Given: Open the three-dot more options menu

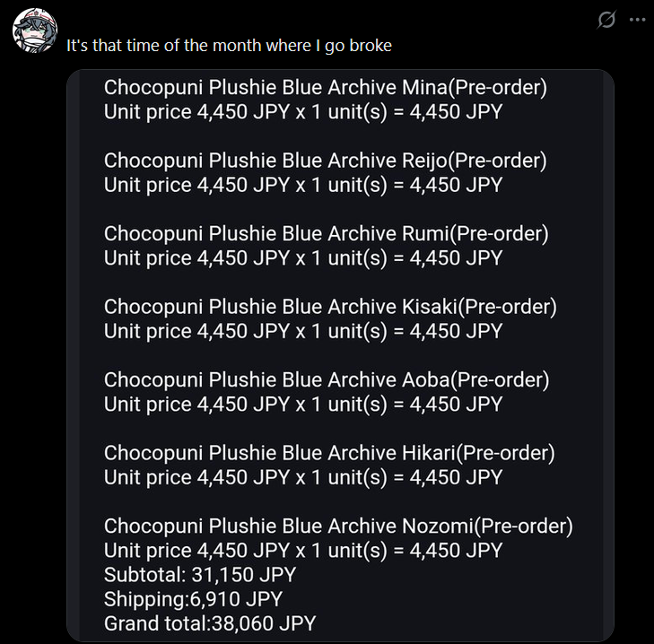Looking at the screenshot, I should pyautogui.click(x=637, y=19).
